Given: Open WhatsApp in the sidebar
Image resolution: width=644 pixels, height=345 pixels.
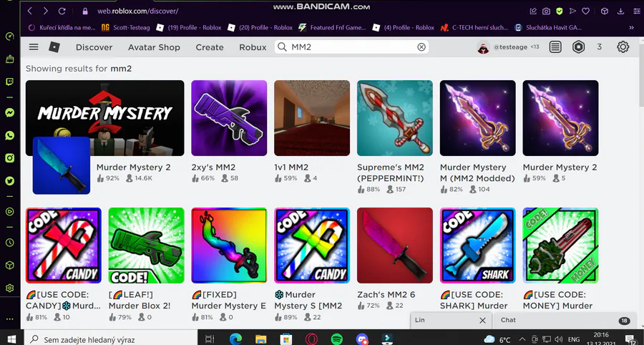Looking at the screenshot, I should 10,135.
